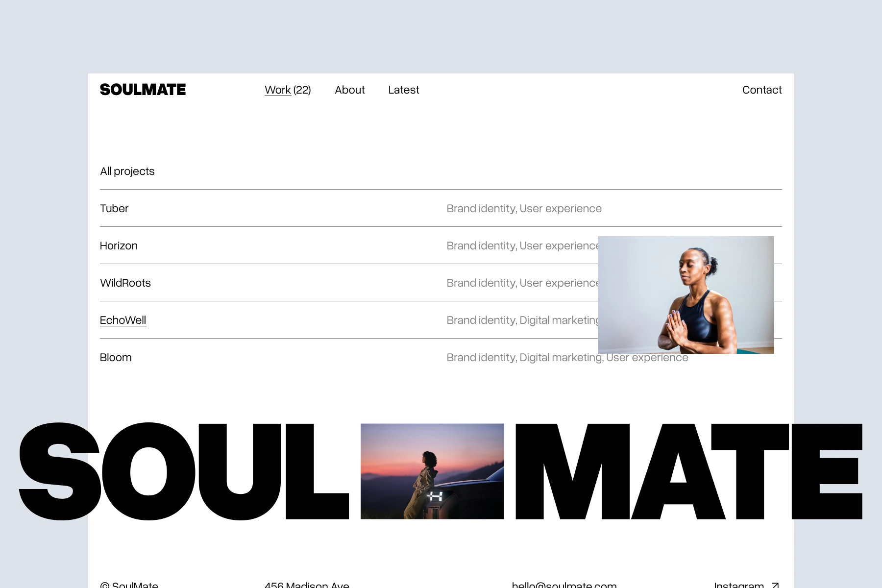Open the WildRoots project

point(125,283)
